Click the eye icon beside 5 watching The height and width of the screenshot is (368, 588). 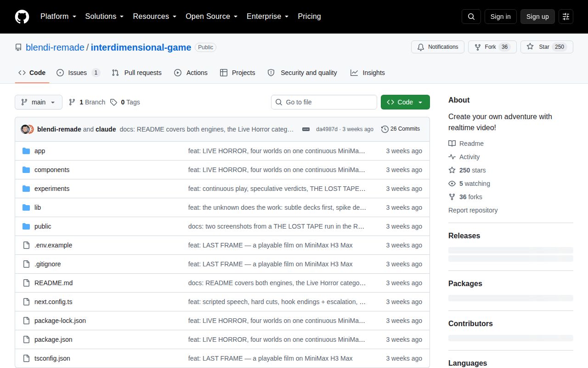(x=452, y=184)
